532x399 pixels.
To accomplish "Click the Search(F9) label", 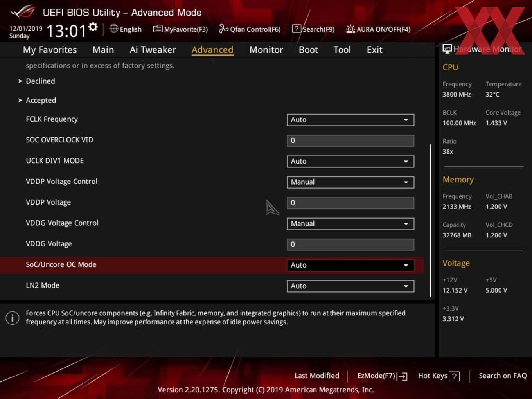I will tap(318, 29).
